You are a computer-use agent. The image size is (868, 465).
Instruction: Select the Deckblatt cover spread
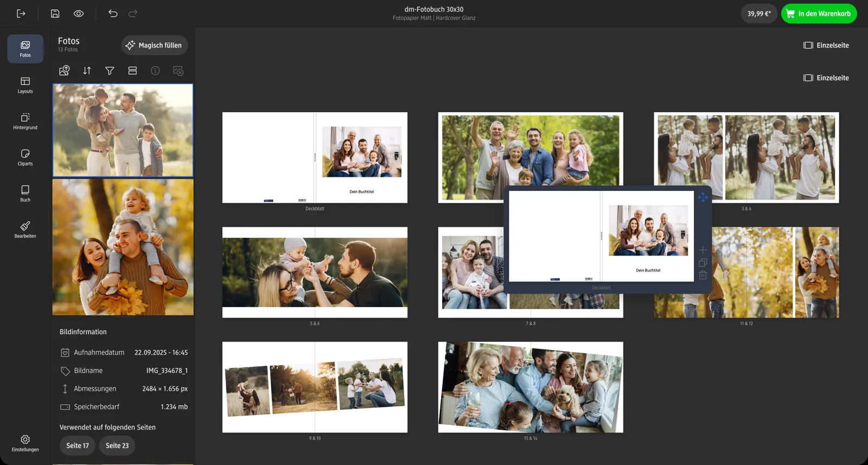click(x=315, y=158)
